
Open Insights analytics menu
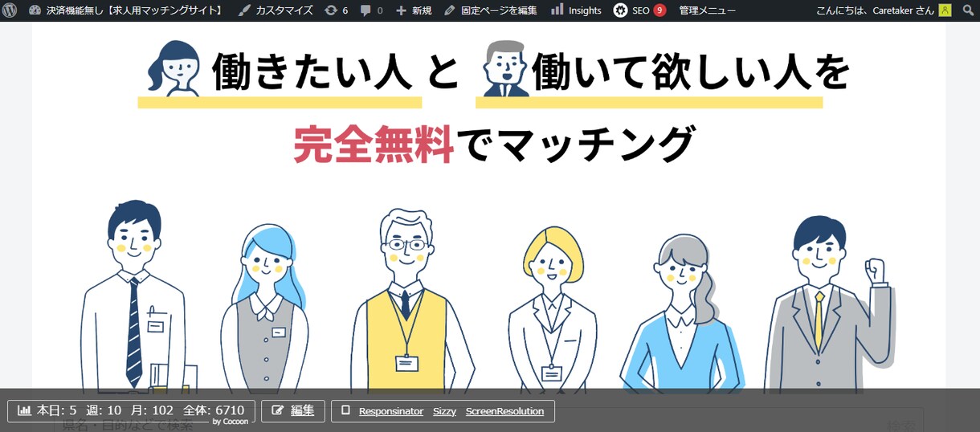click(x=576, y=10)
